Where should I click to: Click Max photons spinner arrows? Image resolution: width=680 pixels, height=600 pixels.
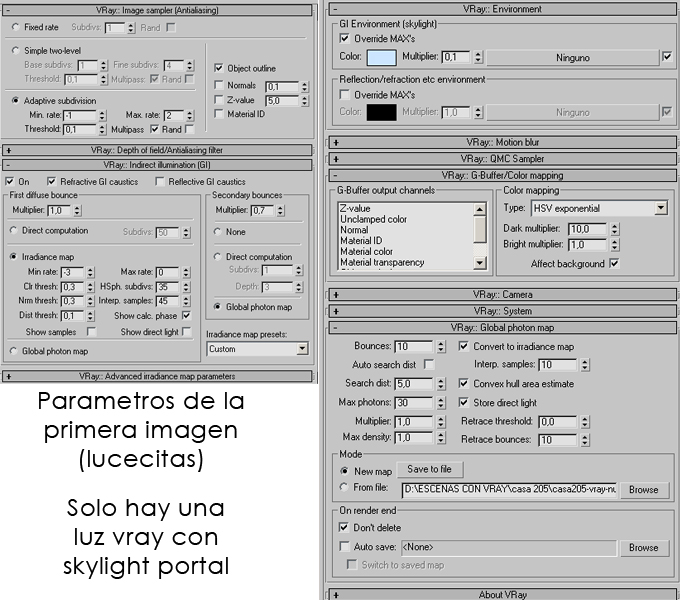[441, 403]
